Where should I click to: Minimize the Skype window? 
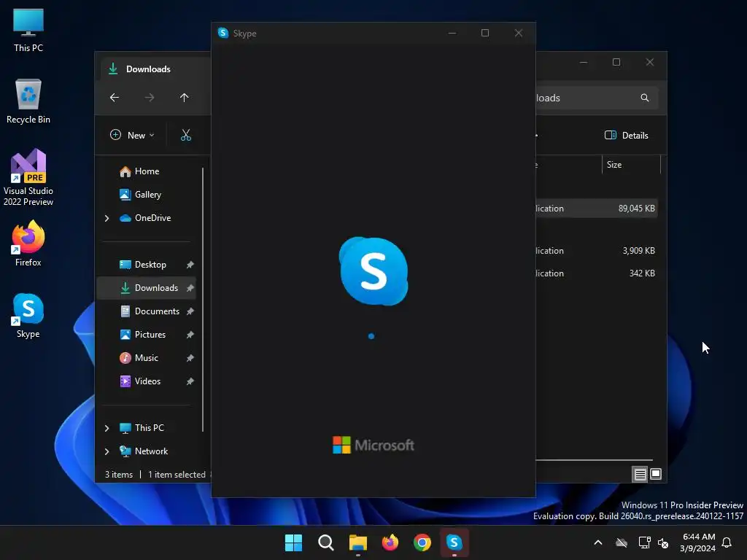click(x=452, y=33)
